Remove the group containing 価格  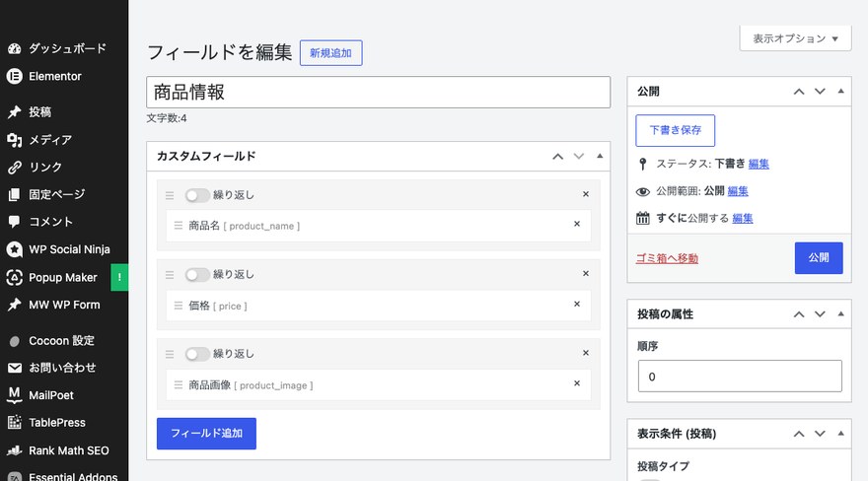586,274
